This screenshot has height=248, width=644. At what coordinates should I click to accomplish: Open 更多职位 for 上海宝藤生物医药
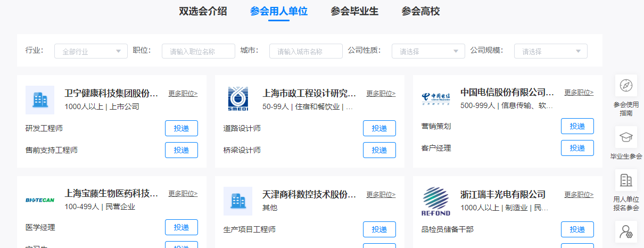(x=183, y=194)
